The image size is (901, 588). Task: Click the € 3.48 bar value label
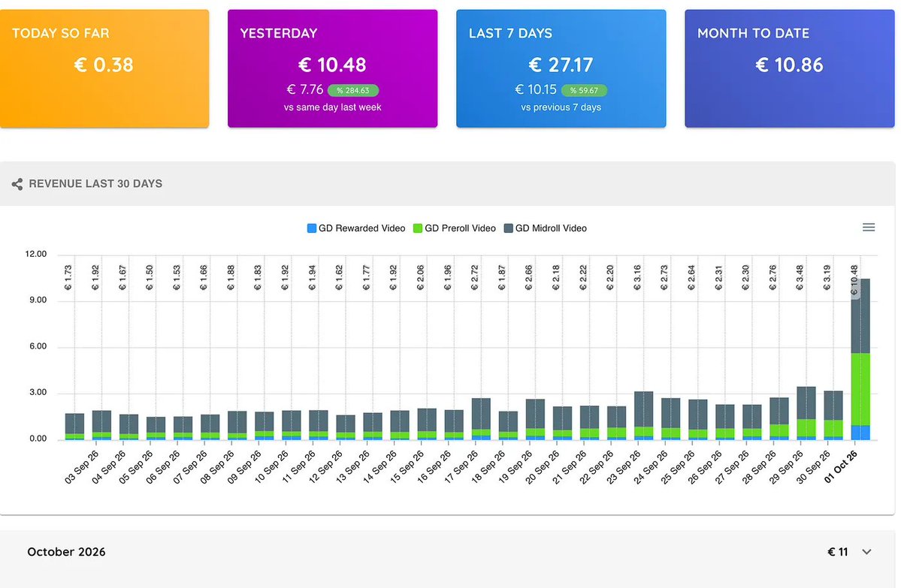(x=800, y=277)
